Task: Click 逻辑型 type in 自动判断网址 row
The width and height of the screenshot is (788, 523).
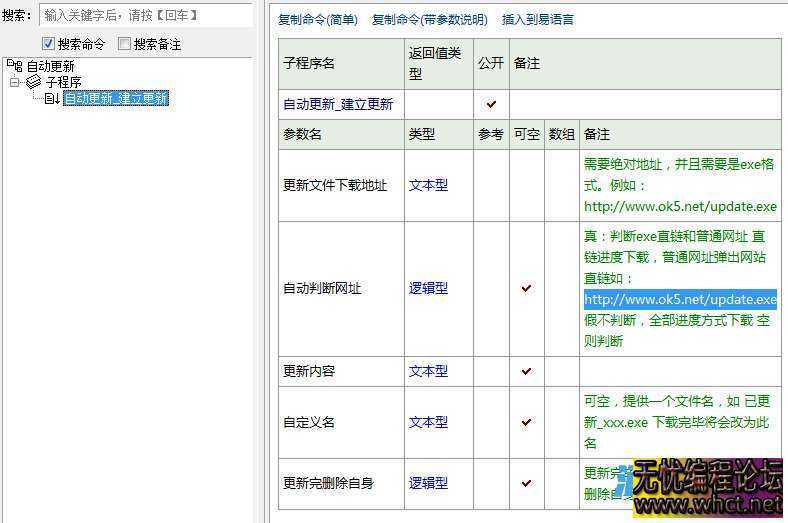Action: pyautogui.click(x=428, y=288)
